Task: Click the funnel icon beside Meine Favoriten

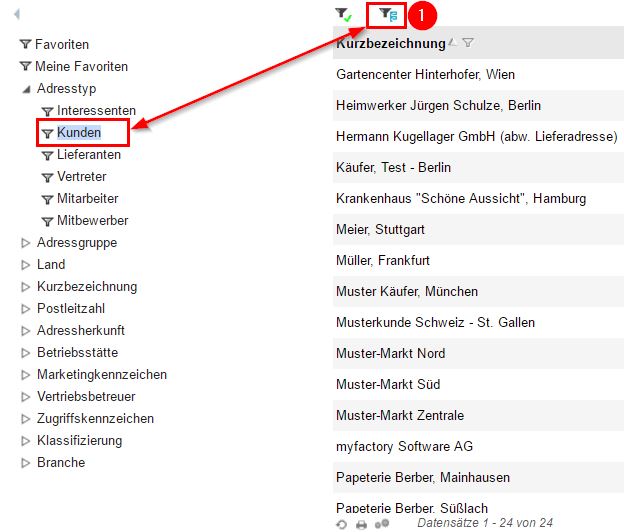Action: coord(25,66)
